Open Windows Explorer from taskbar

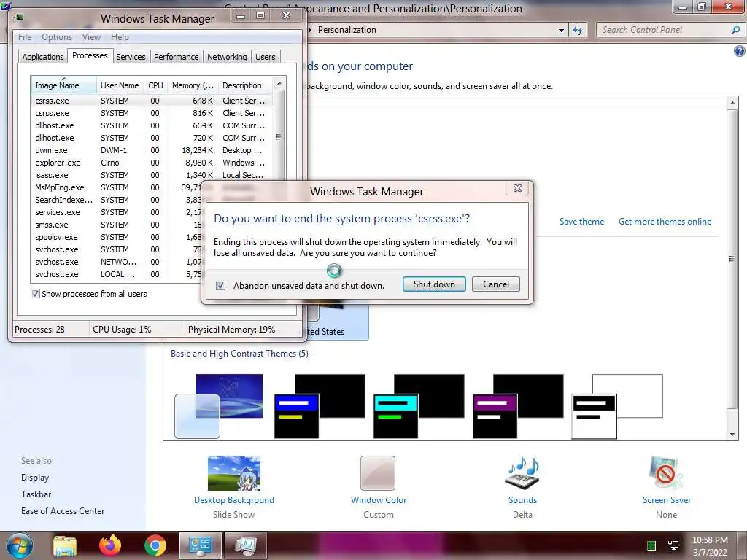pos(65,545)
